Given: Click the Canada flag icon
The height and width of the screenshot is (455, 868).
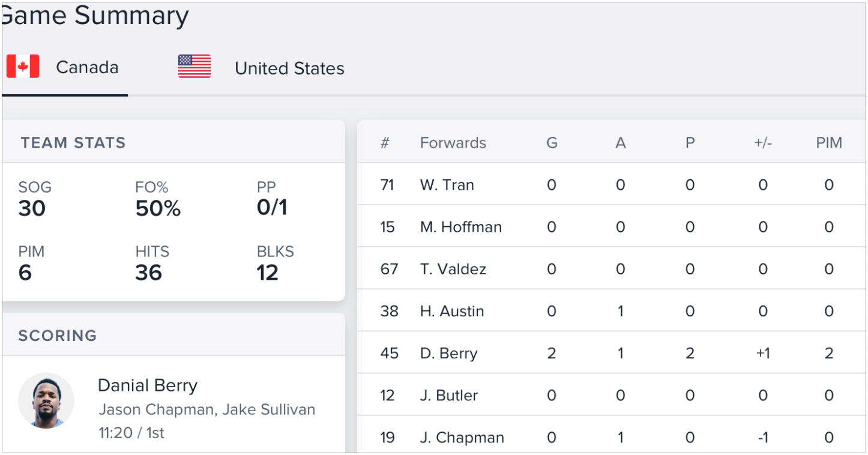Looking at the screenshot, I should coord(23,67).
